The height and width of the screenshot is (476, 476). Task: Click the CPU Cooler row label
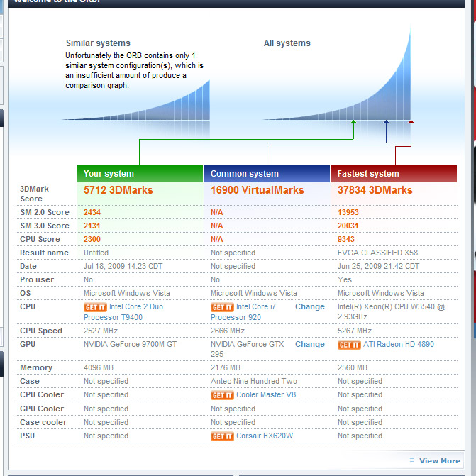[x=42, y=394]
